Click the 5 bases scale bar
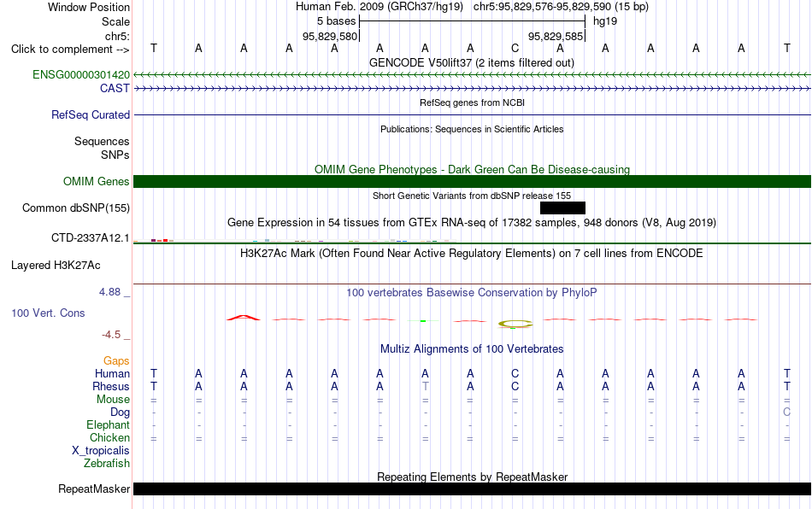This screenshot has height=509, width=812. [x=473, y=21]
